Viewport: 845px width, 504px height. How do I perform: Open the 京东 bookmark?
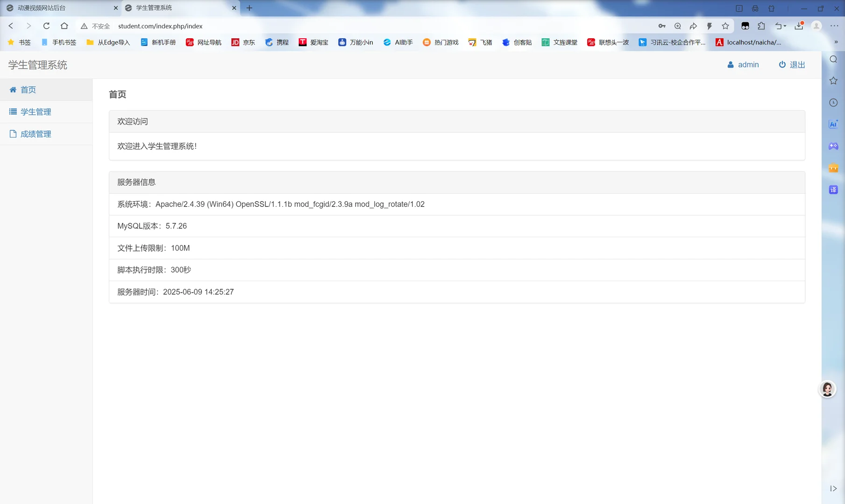coord(243,42)
